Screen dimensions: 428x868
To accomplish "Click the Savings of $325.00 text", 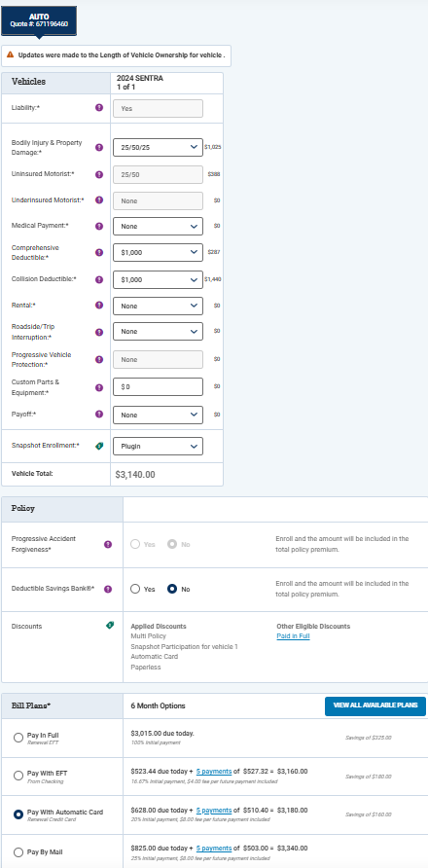I will (369, 738).
